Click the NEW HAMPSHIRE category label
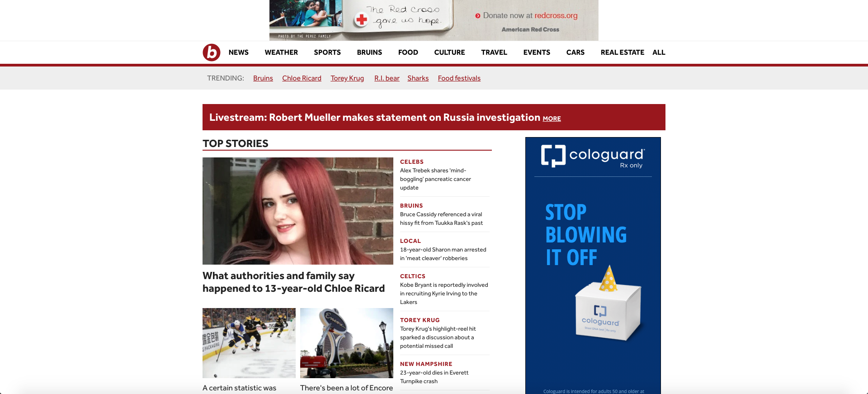This screenshot has width=868, height=394. (x=426, y=364)
